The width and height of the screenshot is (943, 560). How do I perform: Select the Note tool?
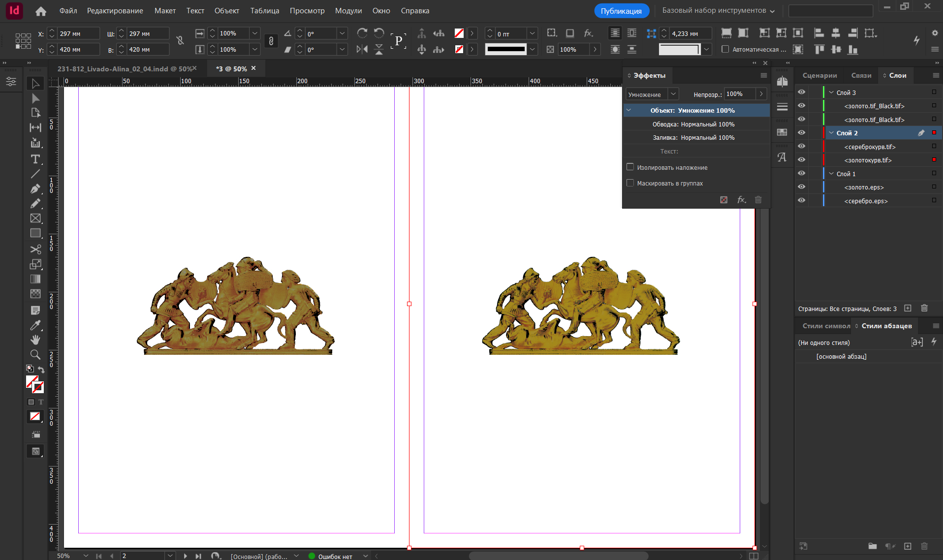(35, 311)
